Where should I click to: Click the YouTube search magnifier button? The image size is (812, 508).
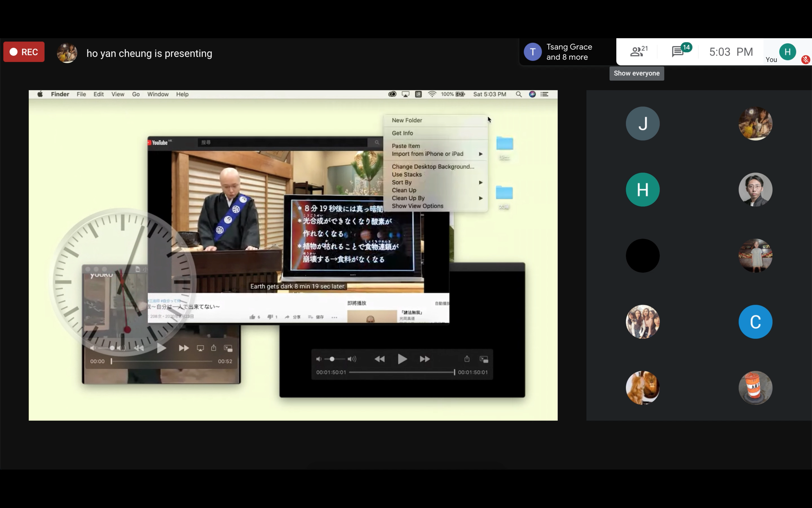[x=377, y=142]
